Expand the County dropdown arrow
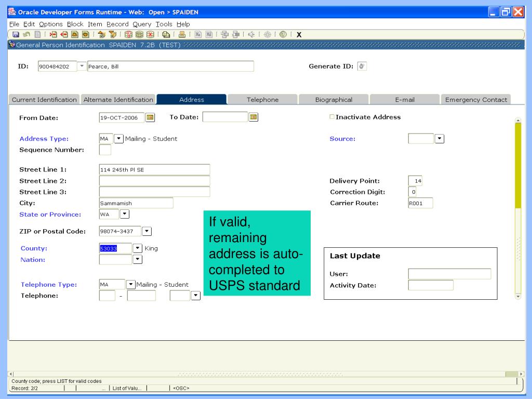The height and width of the screenshot is (399, 532). pyautogui.click(x=137, y=248)
